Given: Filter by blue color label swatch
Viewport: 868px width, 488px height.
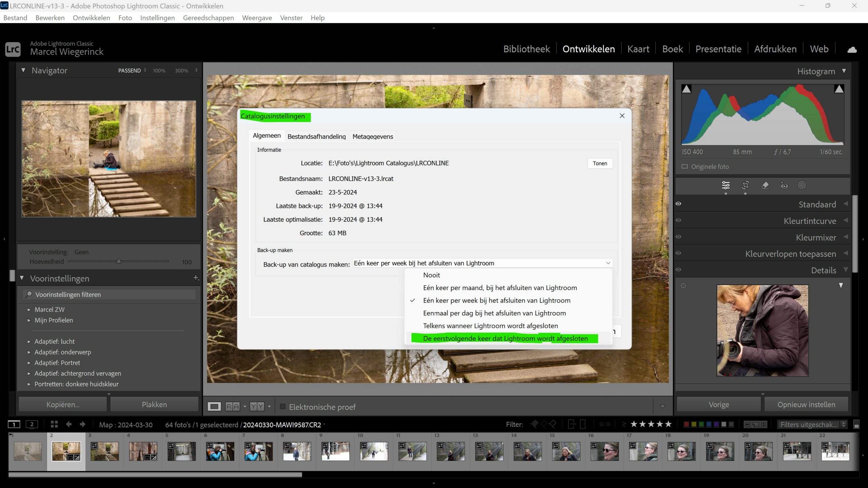Looking at the screenshot, I should tap(709, 425).
